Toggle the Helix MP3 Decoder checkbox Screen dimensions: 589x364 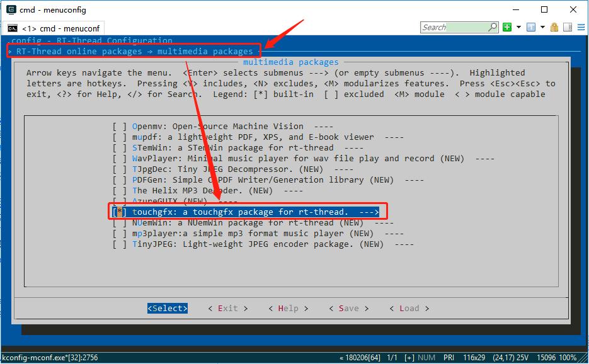click(x=120, y=191)
